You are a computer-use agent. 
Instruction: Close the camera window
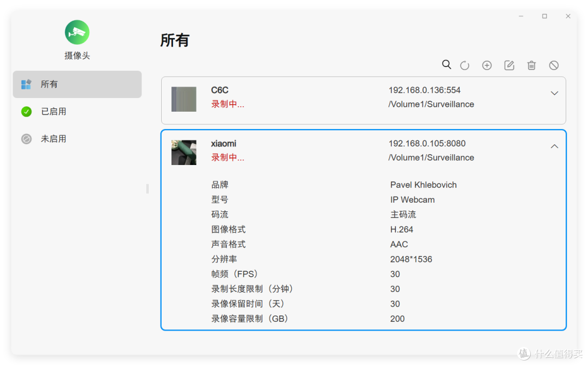pyautogui.click(x=568, y=16)
